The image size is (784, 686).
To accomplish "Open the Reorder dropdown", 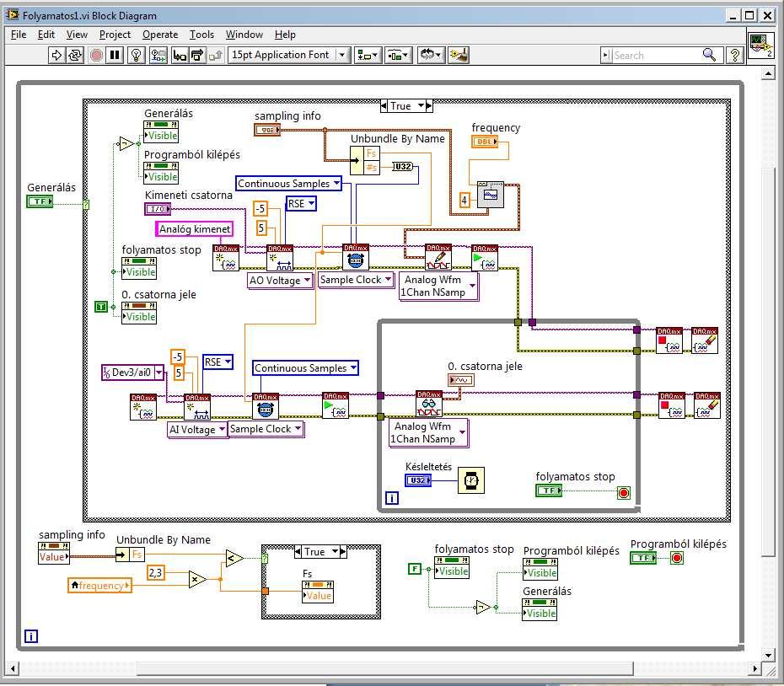I will 431,55.
